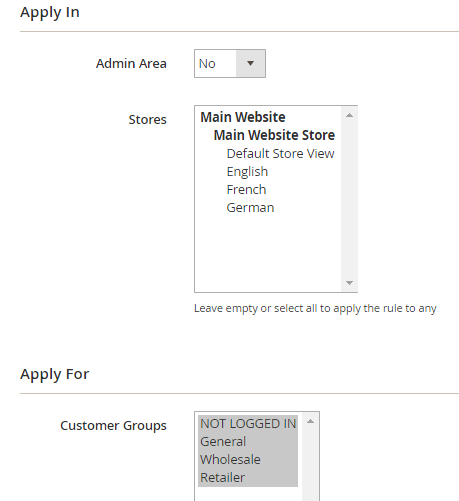459x501 pixels.
Task: Choose Default Store View option
Action: [x=280, y=153]
